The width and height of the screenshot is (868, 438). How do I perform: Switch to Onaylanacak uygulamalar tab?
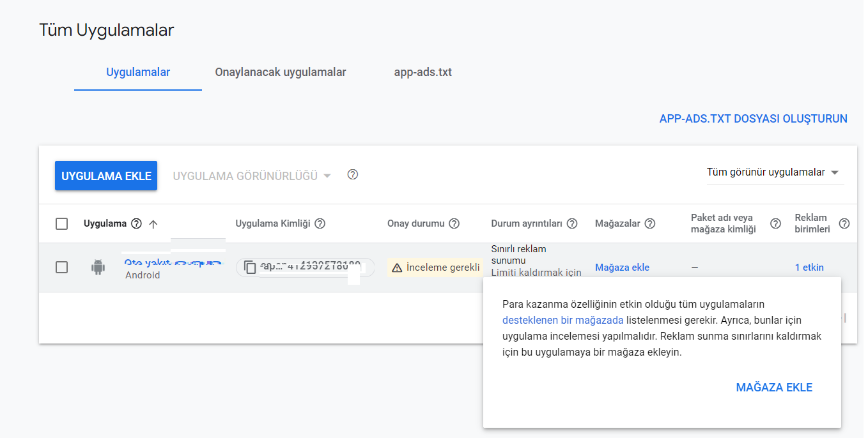(281, 72)
